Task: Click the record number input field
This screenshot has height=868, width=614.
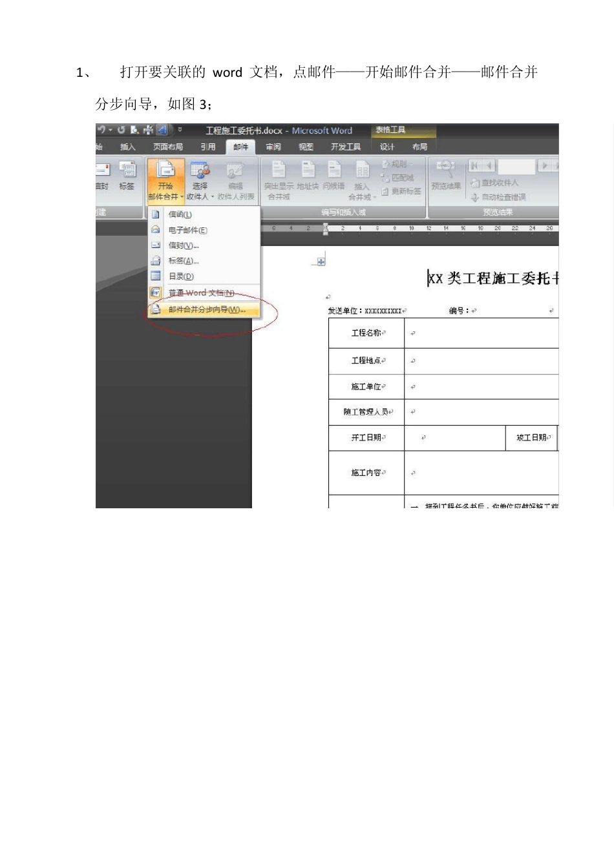Action: coord(516,167)
